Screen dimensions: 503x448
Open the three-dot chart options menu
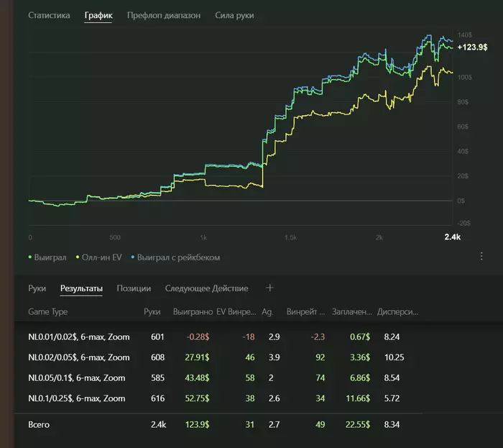481,256
